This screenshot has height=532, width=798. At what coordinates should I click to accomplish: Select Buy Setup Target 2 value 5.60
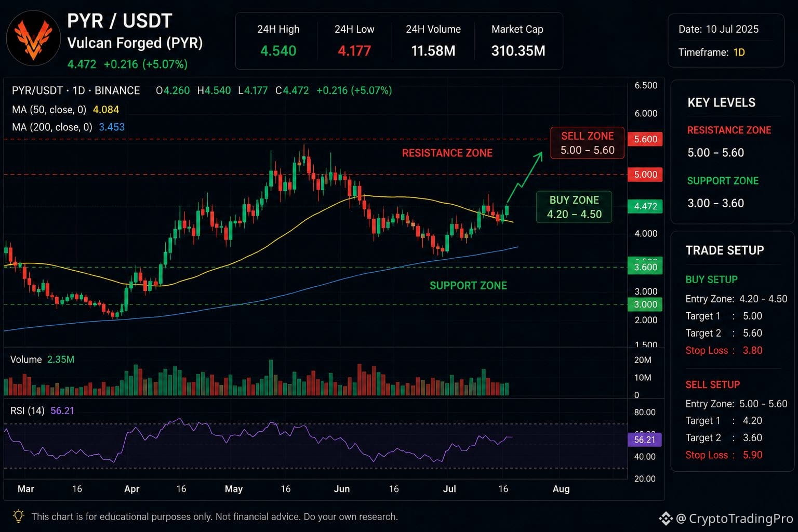(752, 333)
